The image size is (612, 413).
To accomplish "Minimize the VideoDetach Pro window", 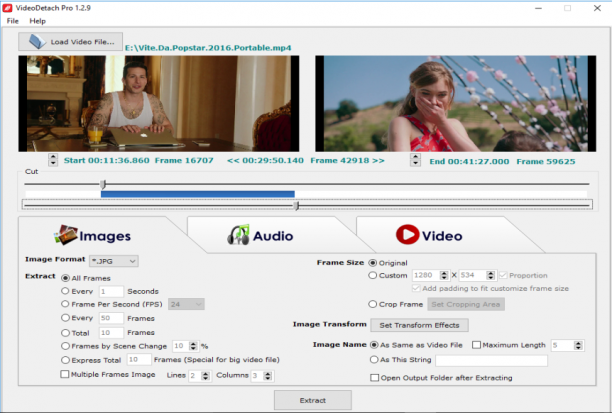I will tap(539, 8).
